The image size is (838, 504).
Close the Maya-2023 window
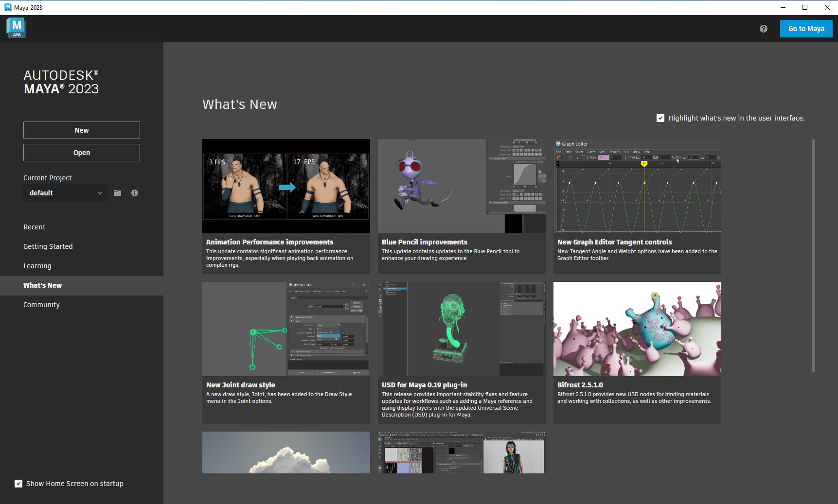(x=827, y=7)
